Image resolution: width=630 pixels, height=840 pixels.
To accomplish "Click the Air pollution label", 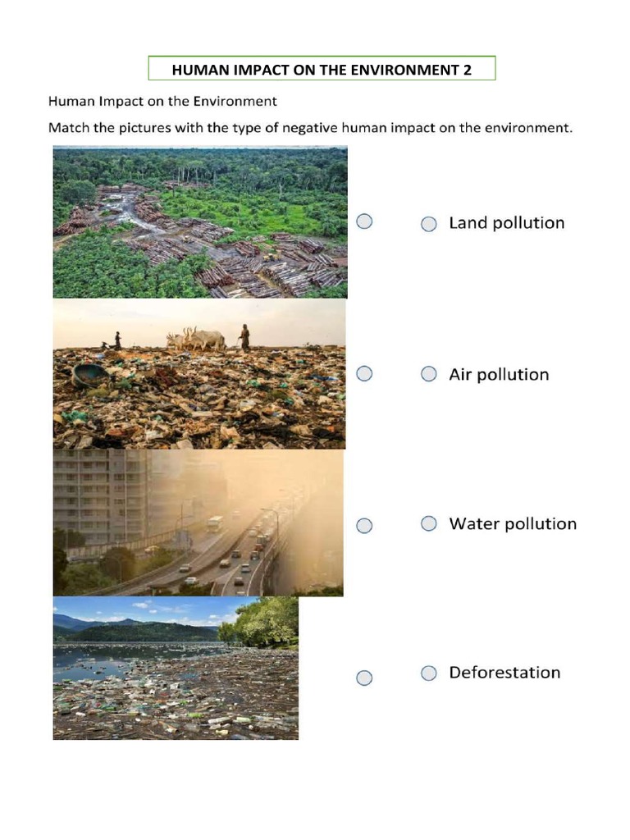I will coord(499,375).
